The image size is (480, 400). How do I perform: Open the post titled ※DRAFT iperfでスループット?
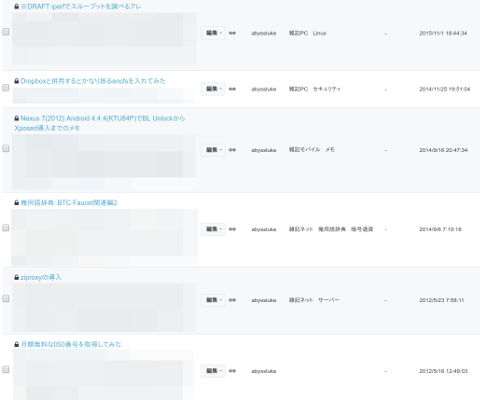tap(81, 6)
